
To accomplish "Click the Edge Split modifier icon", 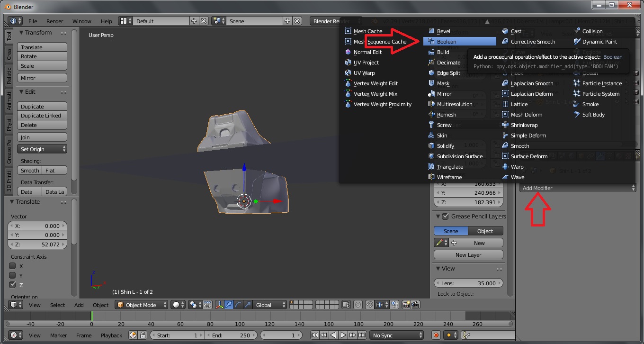I will click(x=431, y=73).
